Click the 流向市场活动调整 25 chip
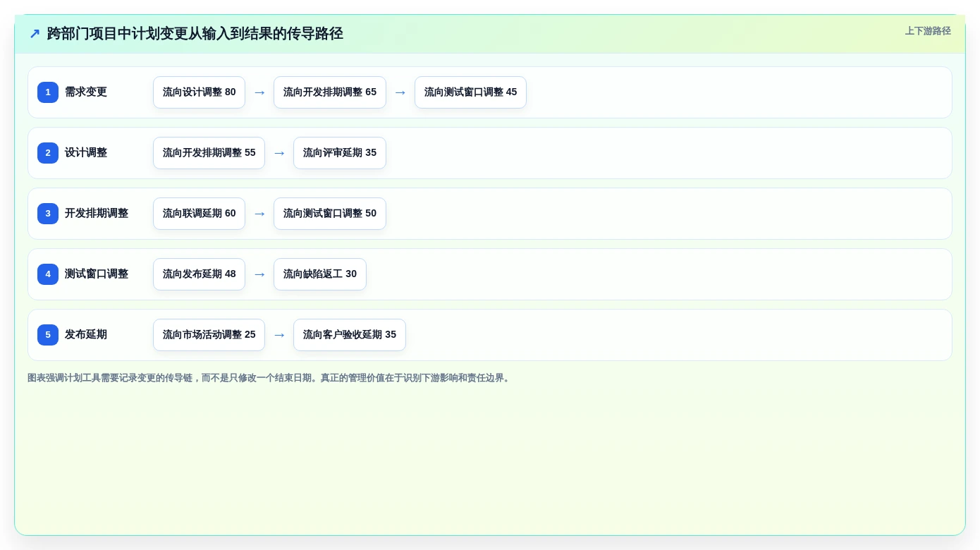This screenshot has height=550, width=980. [209, 335]
